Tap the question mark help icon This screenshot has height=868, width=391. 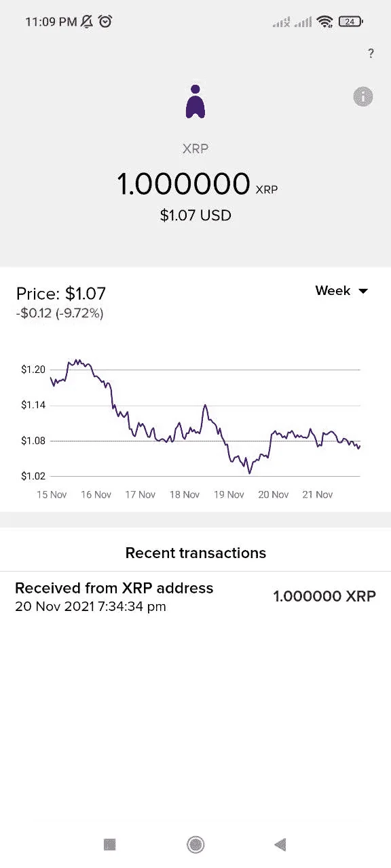(371, 54)
